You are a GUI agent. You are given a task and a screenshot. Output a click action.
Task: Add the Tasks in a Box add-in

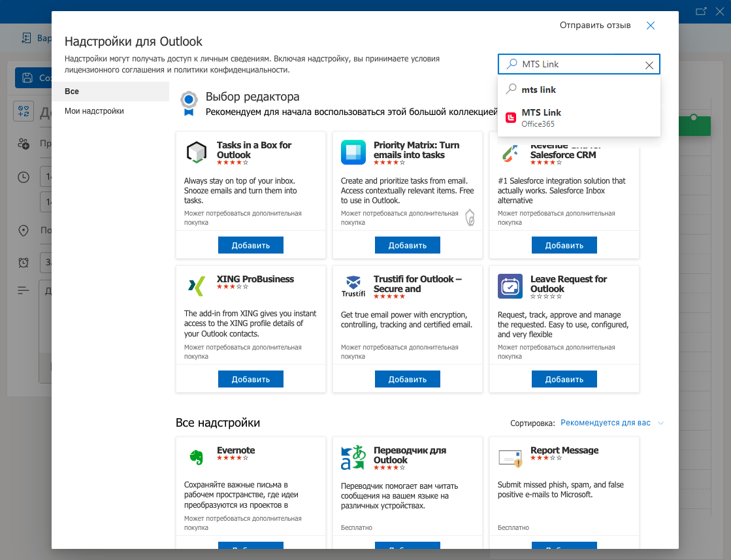(x=251, y=245)
